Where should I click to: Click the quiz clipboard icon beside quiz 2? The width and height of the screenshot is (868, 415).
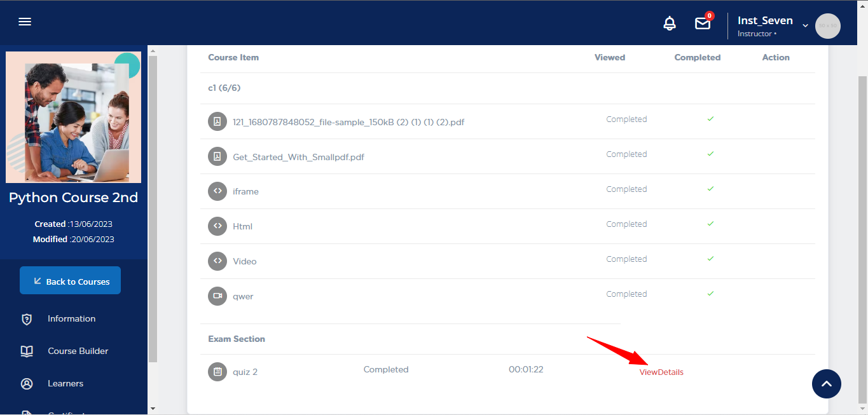(x=217, y=372)
